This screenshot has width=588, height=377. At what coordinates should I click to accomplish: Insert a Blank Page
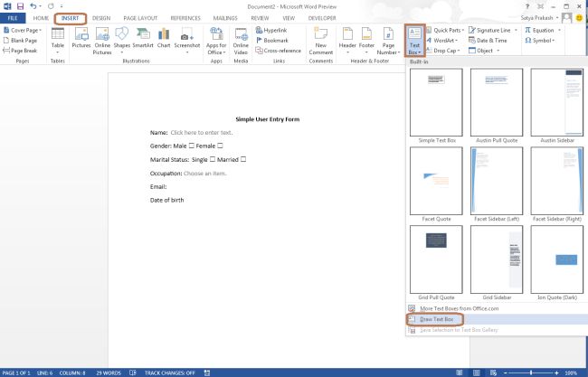click(20, 41)
